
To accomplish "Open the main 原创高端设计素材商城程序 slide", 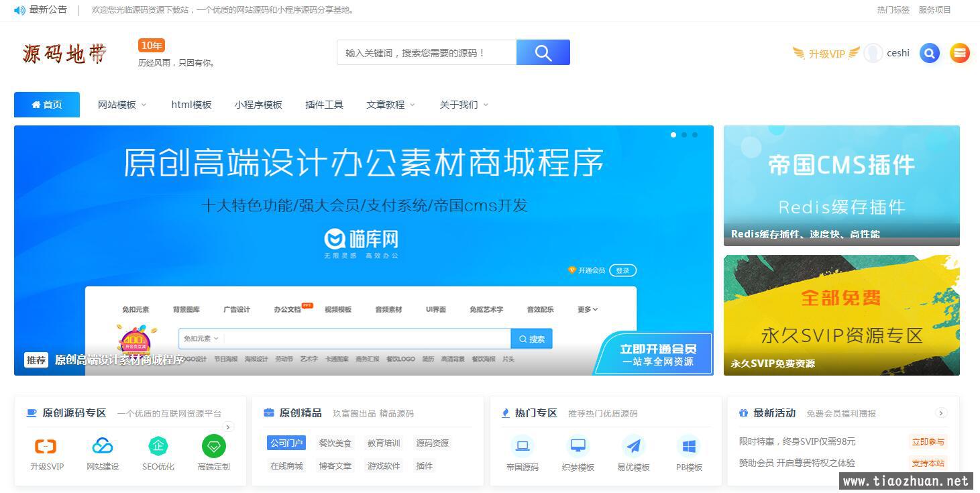I will tap(364, 250).
